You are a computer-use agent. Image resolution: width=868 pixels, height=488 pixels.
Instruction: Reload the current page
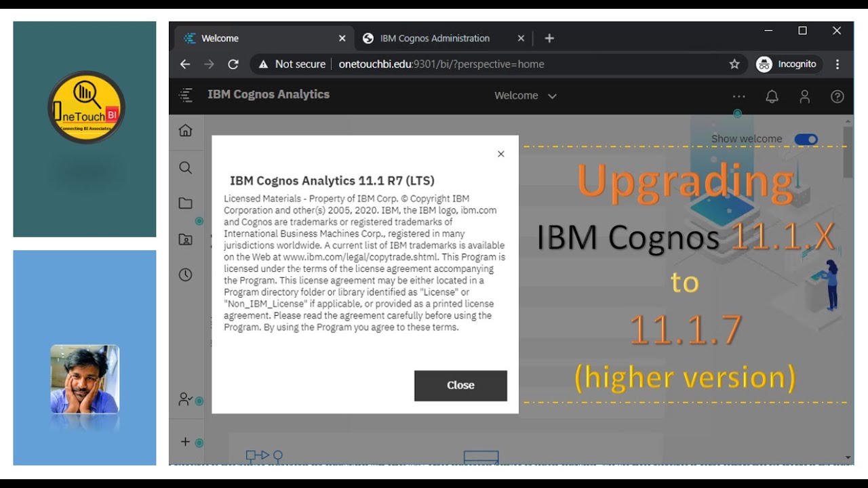(233, 64)
